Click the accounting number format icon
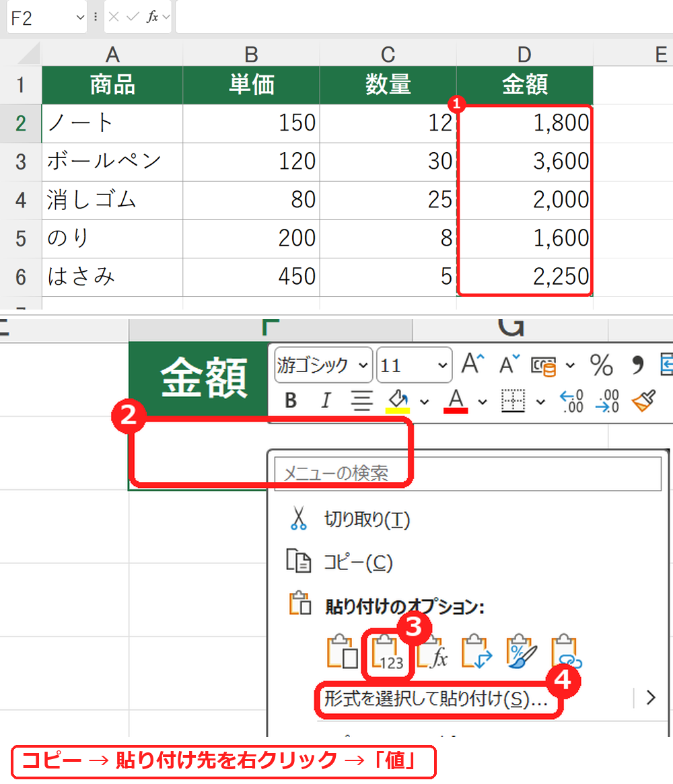Screen dimensions: 673x784 tap(544, 365)
